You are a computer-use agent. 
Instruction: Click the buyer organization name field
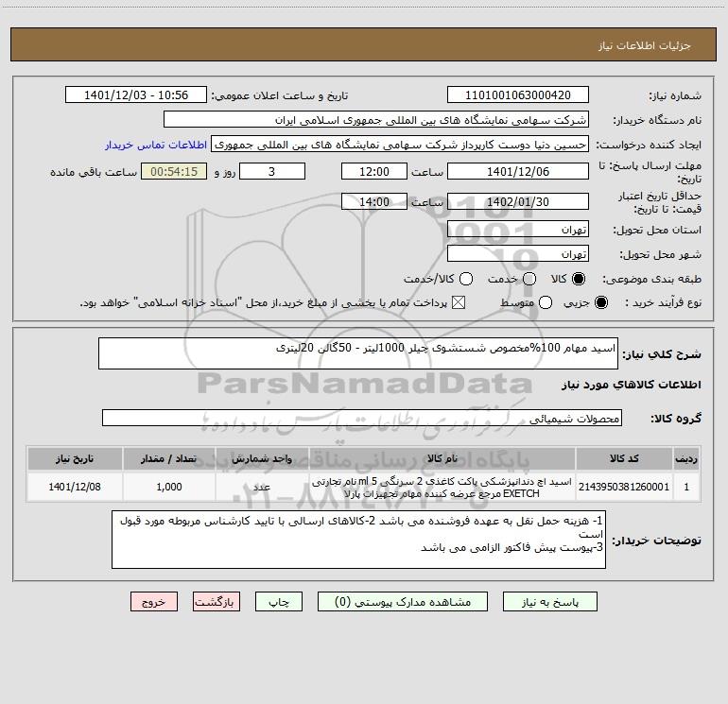coord(376,120)
